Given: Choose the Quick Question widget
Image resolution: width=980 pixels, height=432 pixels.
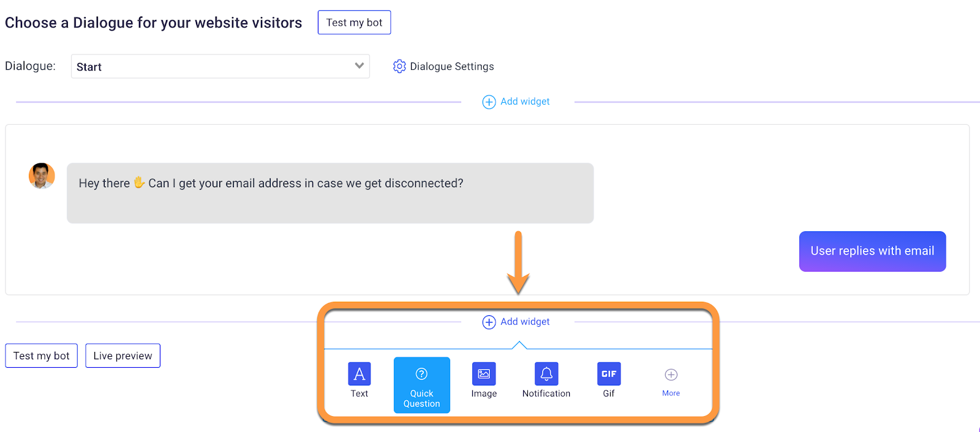Looking at the screenshot, I should (422, 385).
